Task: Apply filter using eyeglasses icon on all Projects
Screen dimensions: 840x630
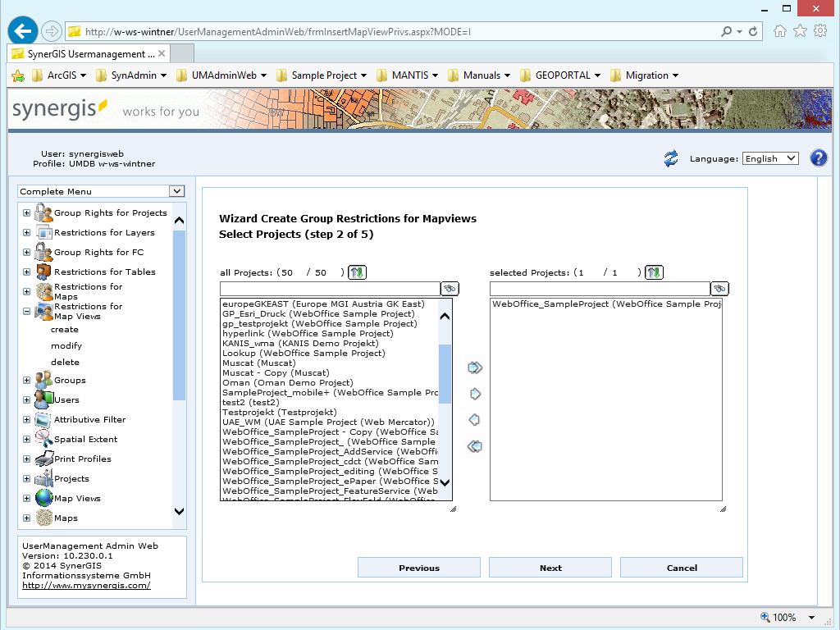Action: pos(450,288)
